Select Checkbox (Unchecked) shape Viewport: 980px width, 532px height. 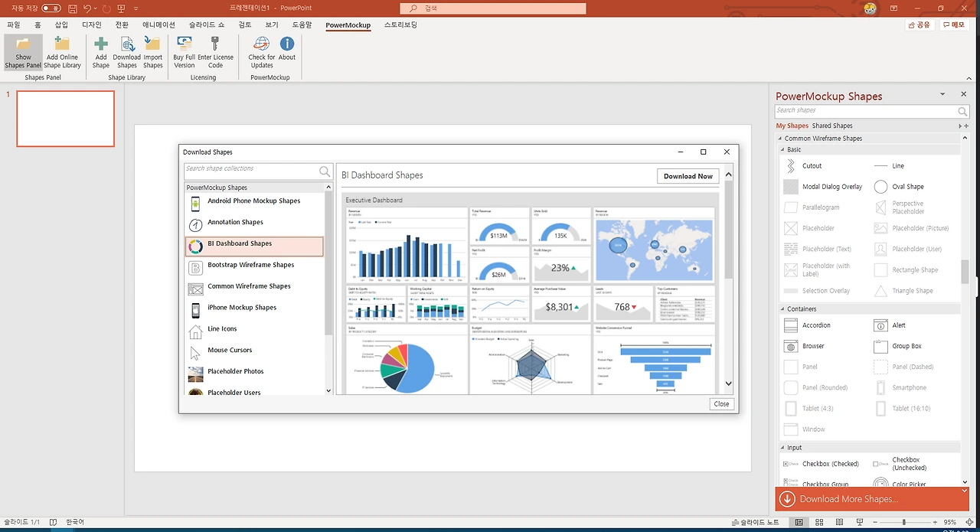coord(900,464)
